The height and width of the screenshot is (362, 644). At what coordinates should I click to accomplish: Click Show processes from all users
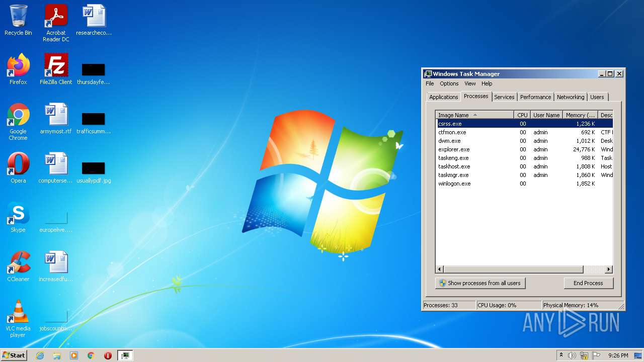(480, 283)
